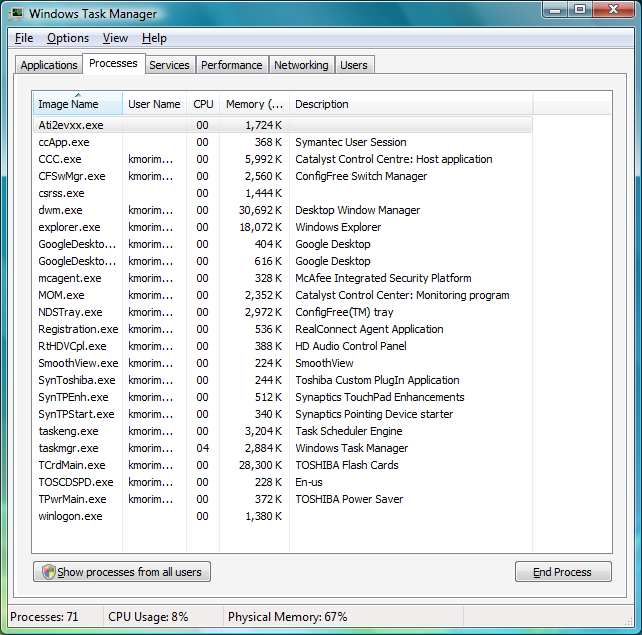642x635 pixels.
Task: Click the End Process button
Action: click(563, 572)
